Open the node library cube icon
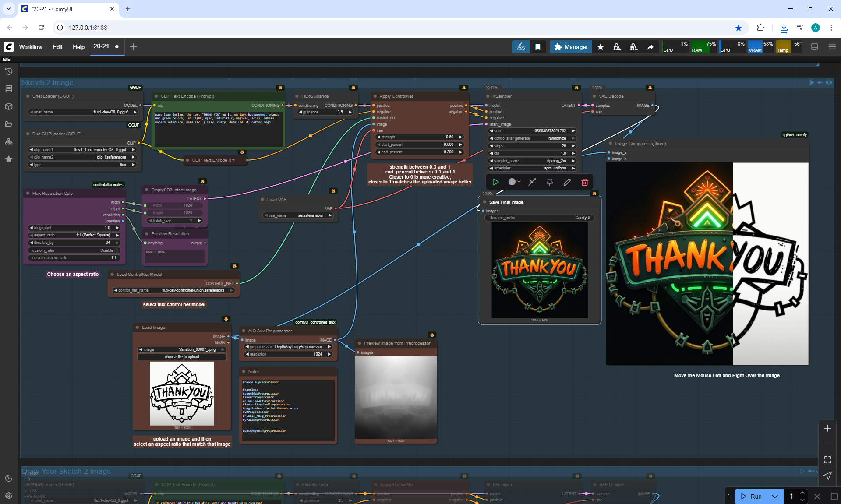 pos(8,106)
